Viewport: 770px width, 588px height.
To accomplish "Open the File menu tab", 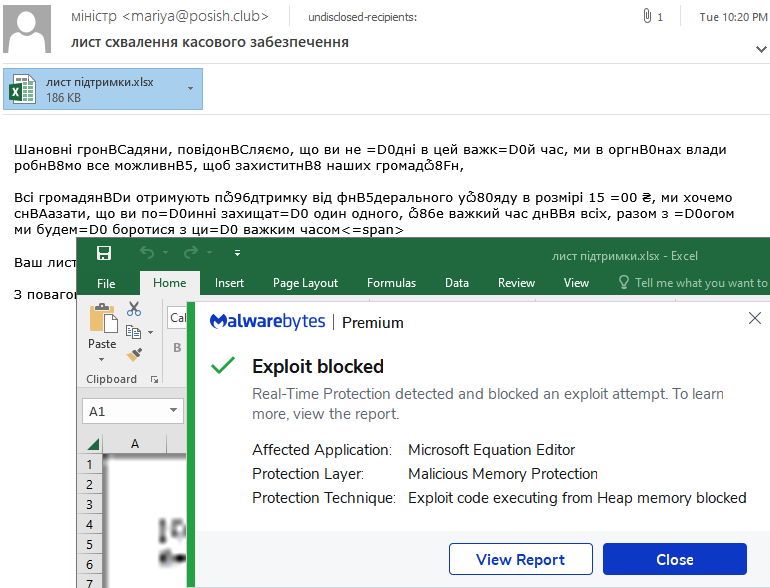I will coord(106,283).
